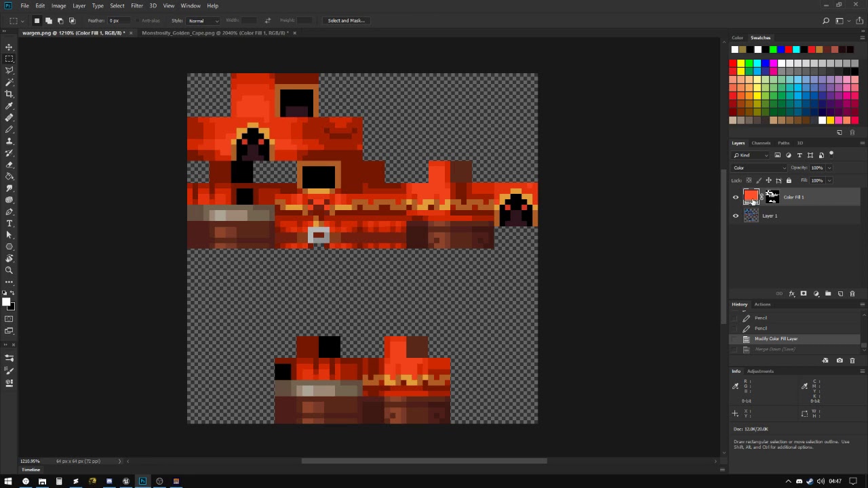The image size is (868, 488).
Task: Delete current history state
Action: pos(852,361)
